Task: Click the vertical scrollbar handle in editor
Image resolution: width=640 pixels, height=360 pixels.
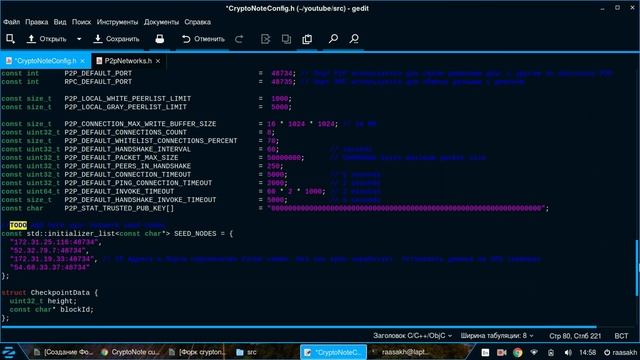Action: point(637,267)
